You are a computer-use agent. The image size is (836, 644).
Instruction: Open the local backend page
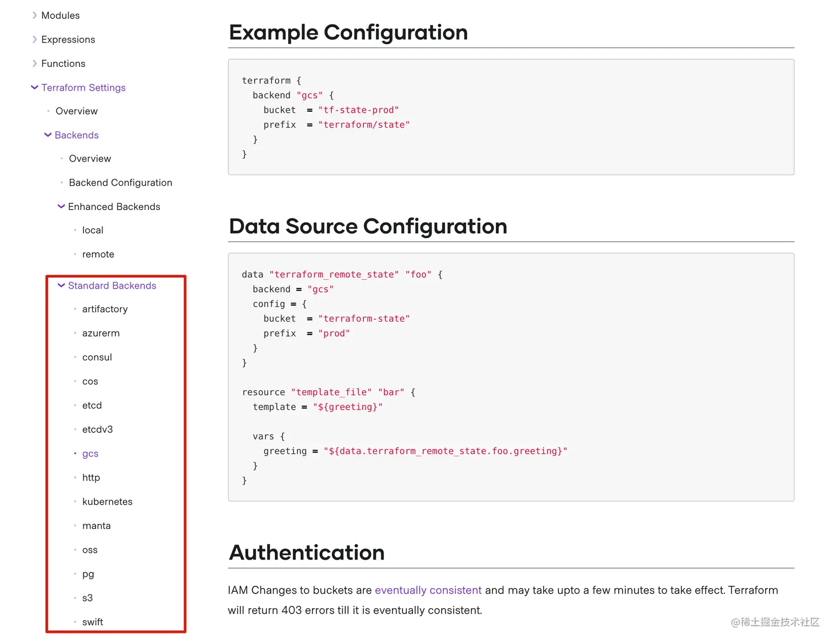click(x=93, y=230)
